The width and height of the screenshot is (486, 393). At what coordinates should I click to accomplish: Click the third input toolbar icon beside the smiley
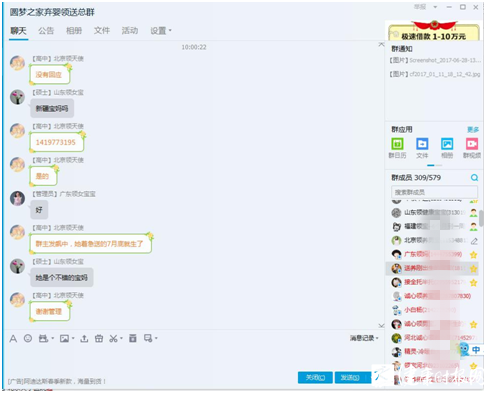click(43, 339)
